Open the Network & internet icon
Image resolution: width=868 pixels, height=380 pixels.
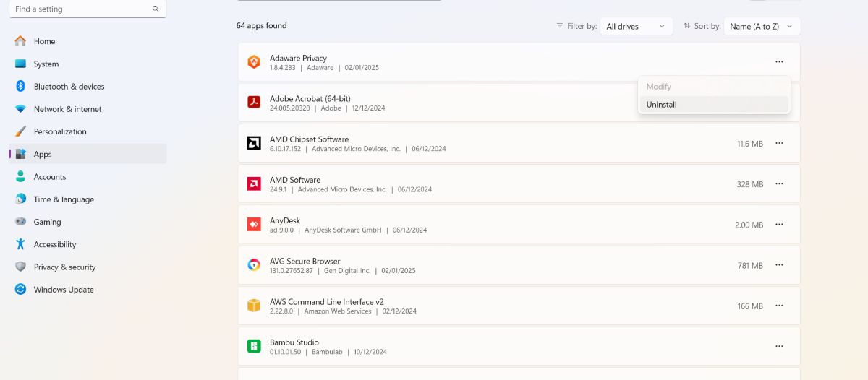20,109
